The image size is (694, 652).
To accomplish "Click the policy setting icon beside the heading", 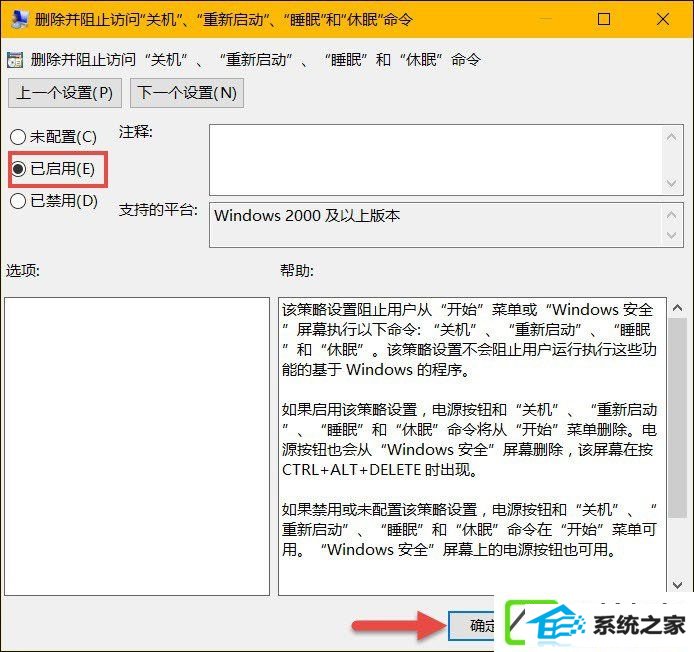I will pyautogui.click(x=15, y=60).
